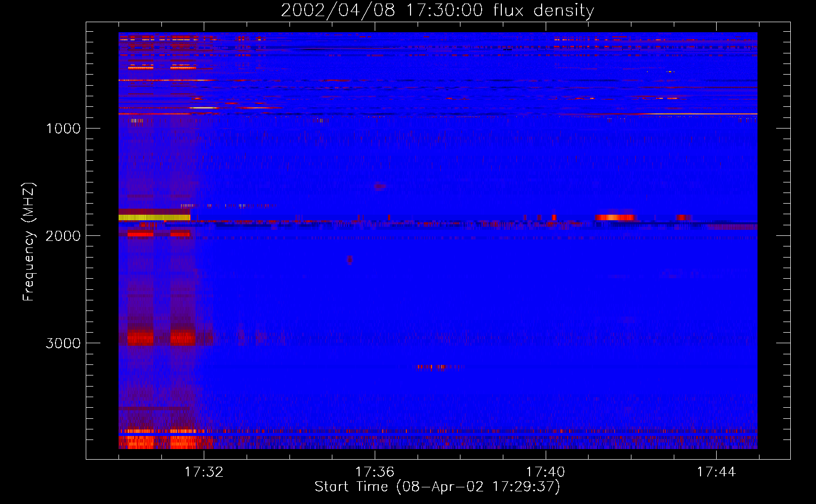Click the 1000 frequency tick label

pos(64,129)
